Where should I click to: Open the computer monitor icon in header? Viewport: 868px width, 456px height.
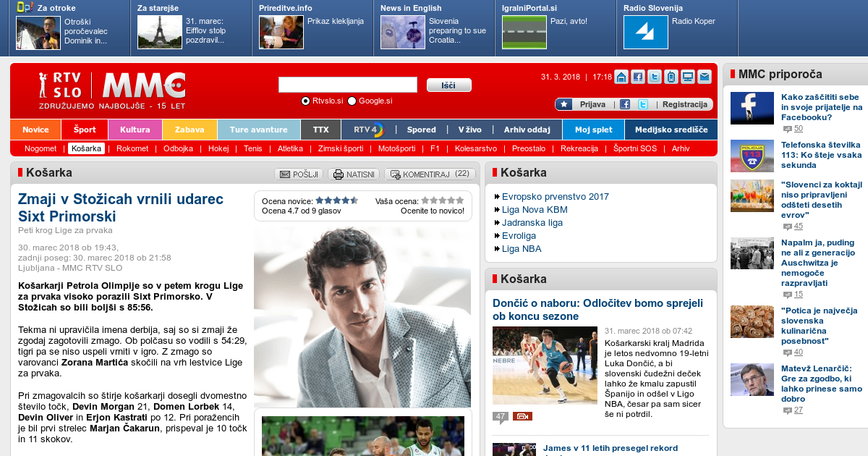(x=688, y=77)
